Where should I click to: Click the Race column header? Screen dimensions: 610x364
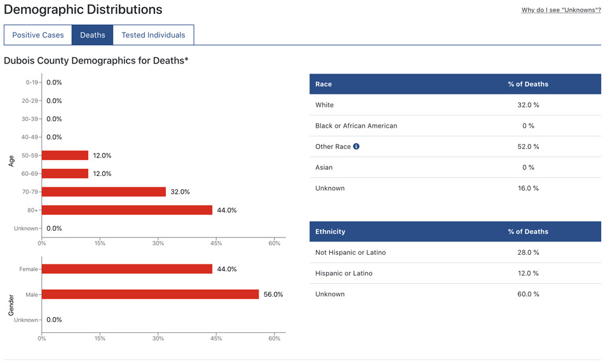tap(323, 84)
